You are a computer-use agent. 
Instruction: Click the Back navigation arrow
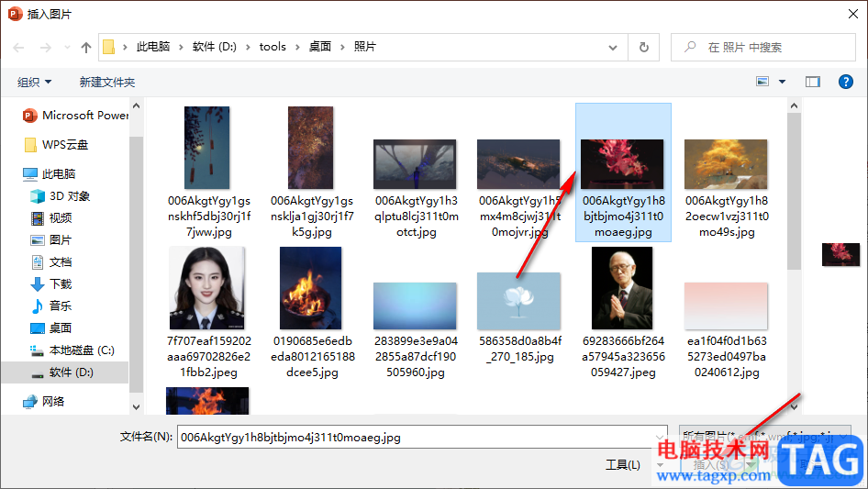19,48
